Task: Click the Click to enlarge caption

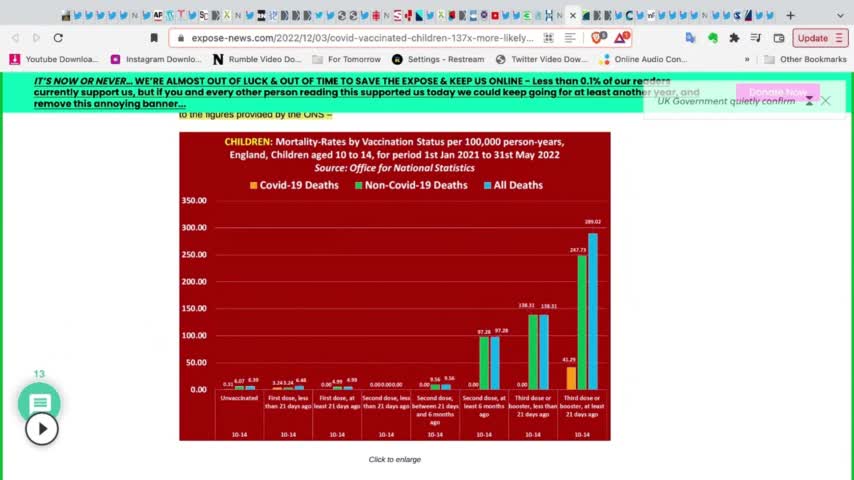Action: pyautogui.click(x=395, y=459)
